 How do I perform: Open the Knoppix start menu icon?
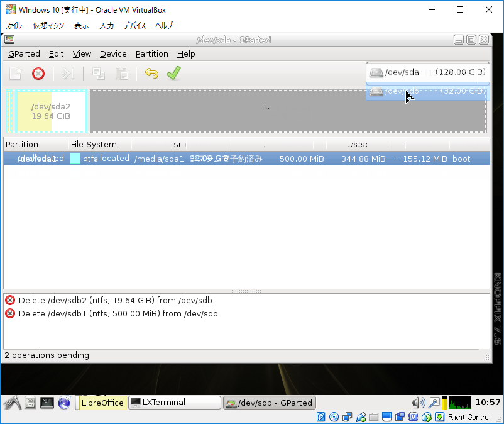point(12,403)
